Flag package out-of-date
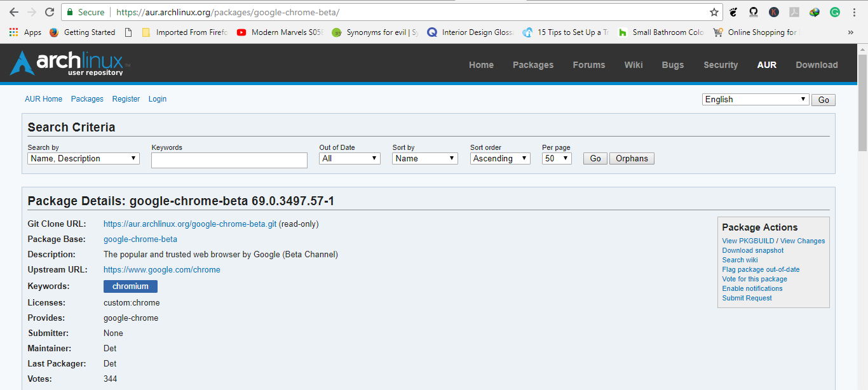868x390 pixels. (760, 269)
